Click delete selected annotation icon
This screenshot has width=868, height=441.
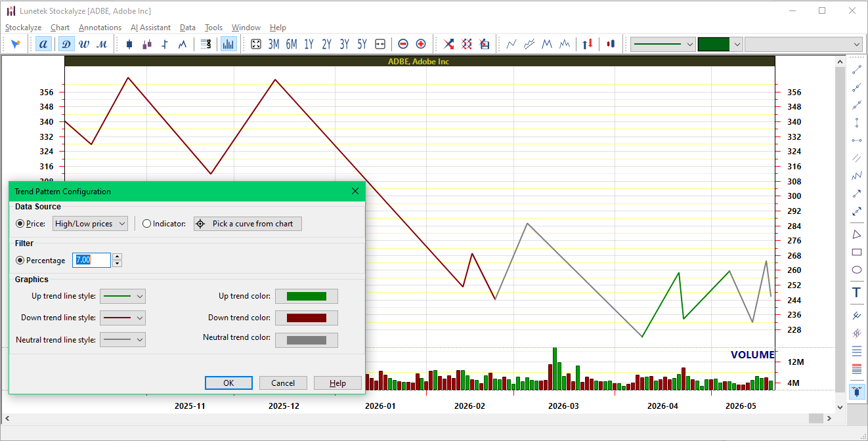coord(448,44)
